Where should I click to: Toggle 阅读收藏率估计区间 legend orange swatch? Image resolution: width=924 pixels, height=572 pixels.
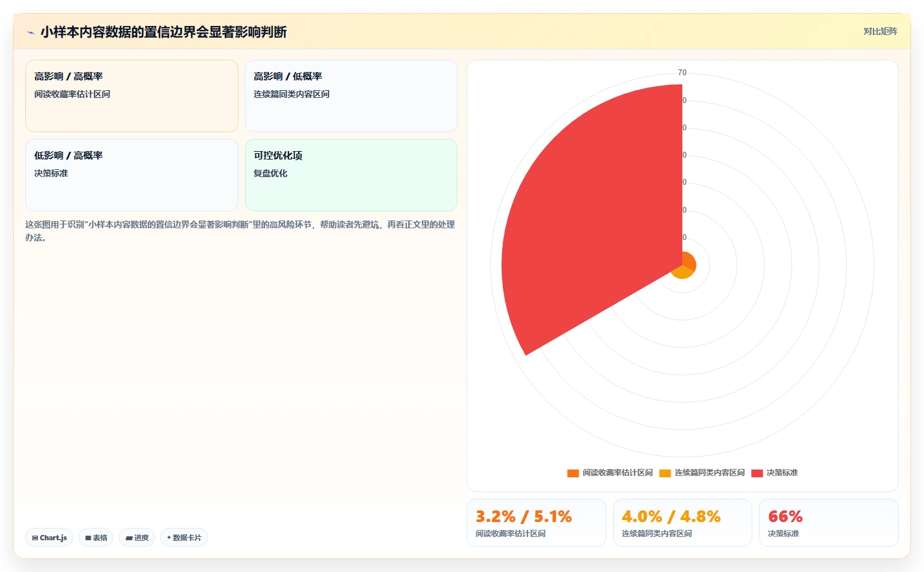tap(573, 473)
